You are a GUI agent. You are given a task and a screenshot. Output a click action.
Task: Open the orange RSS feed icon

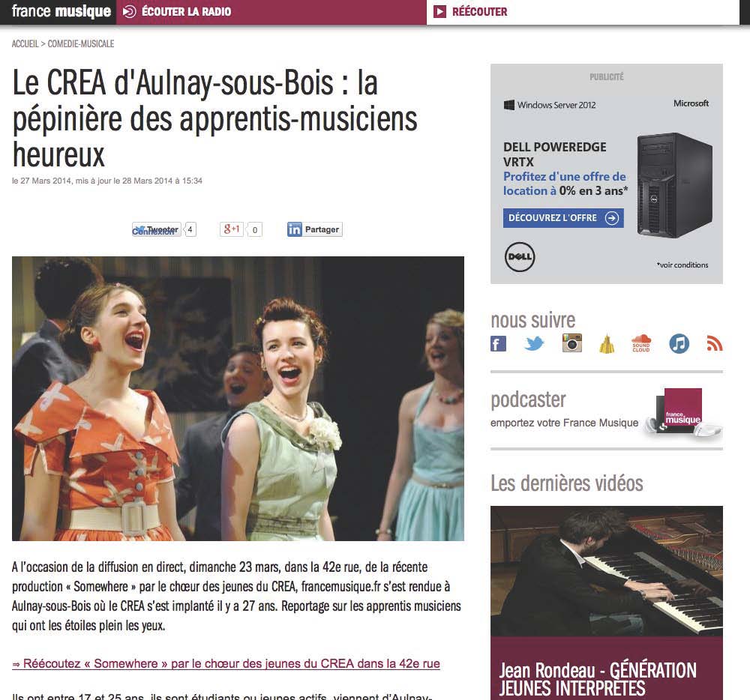[x=715, y=343]
